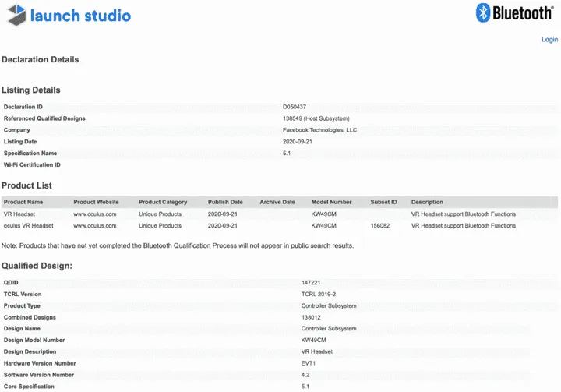
Task: Open the Login link
Action: 549,40
